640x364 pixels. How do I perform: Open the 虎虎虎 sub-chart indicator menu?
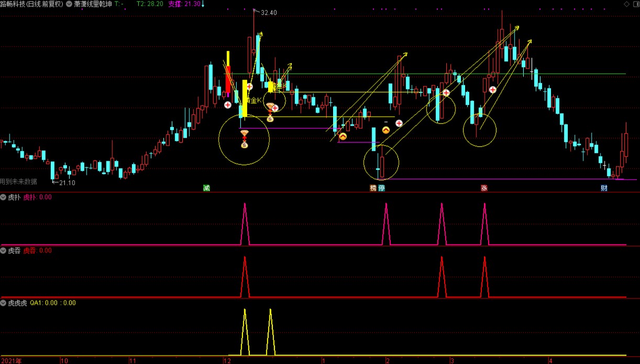4,303
